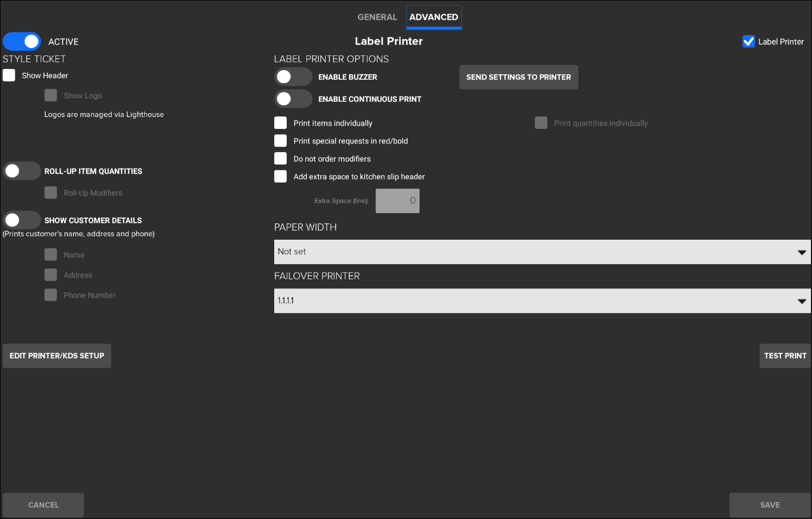Check Do not order modifiers

tap(280, 158)
